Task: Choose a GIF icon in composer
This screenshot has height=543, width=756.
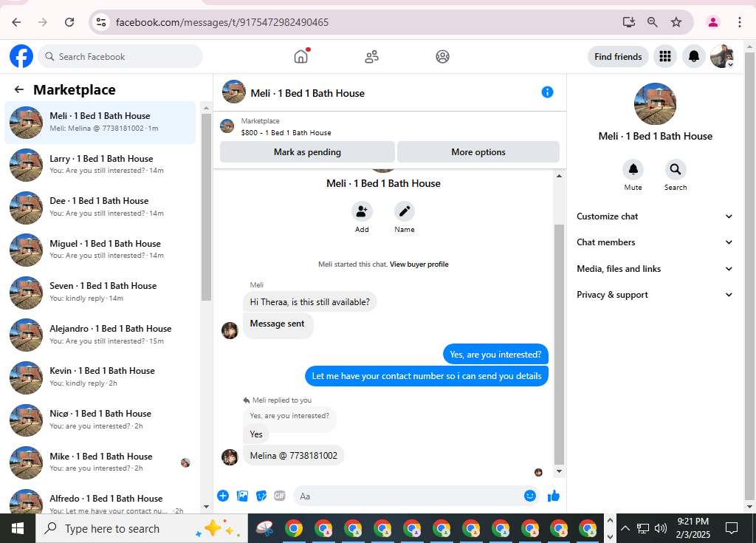Action: [280, 496]
